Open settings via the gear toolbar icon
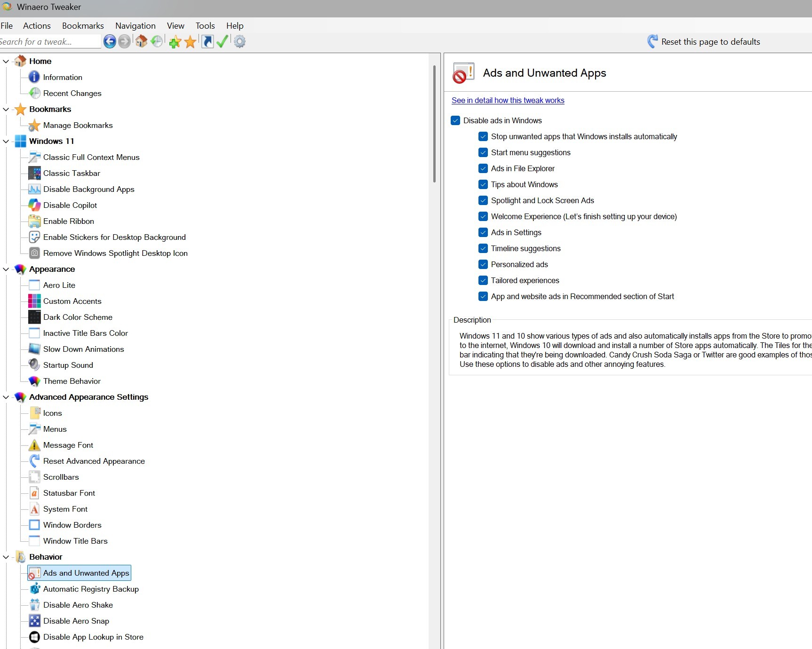This screenshot has height=649, width=812. (239, 42)
